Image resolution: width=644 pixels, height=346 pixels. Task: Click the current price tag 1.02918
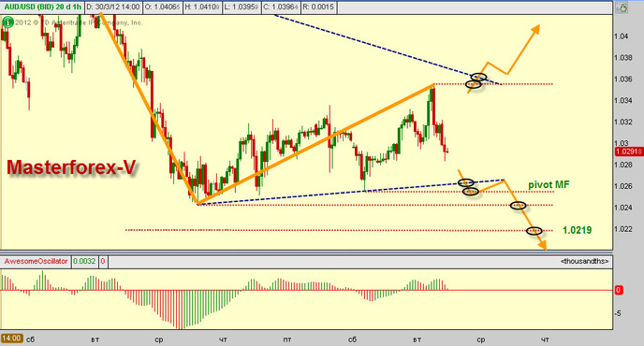[x=628, y=151]
